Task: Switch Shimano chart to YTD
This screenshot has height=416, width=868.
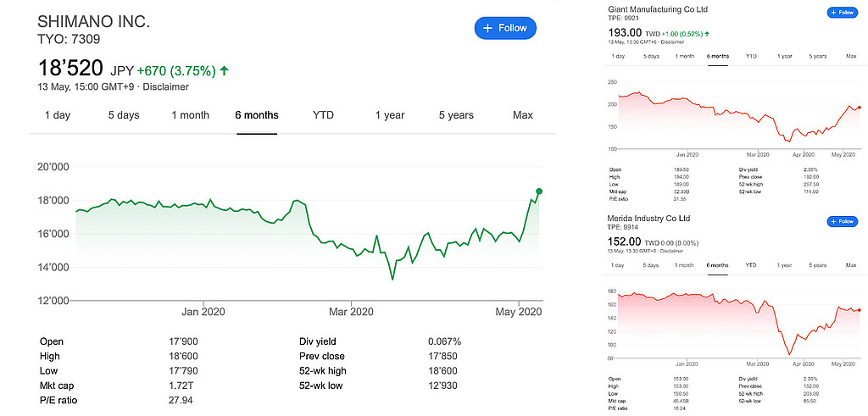Action: pos(323,115)
